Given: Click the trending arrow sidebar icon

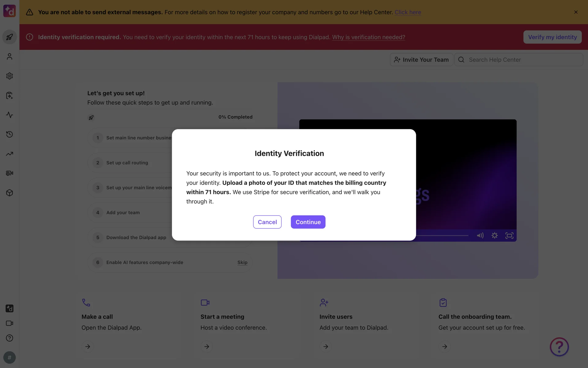Looking at the screenshot, I should pos(9,154).
